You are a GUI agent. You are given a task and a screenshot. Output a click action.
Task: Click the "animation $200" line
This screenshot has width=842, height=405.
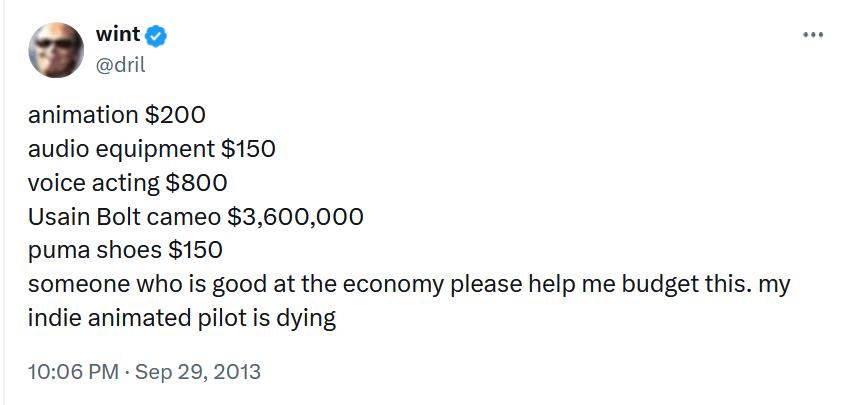click(117, 114)
